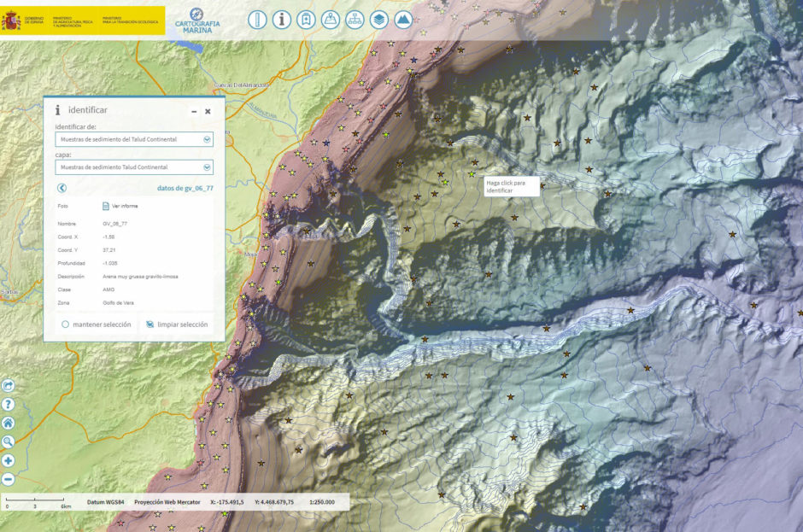
Task: Open the bookmarks tool in toolbar
Action: point(306,20)
